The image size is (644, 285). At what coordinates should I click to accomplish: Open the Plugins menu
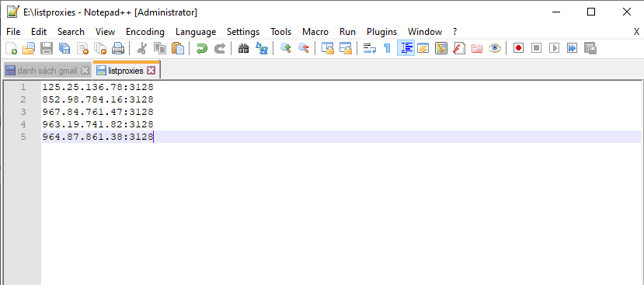coord(382,32)
